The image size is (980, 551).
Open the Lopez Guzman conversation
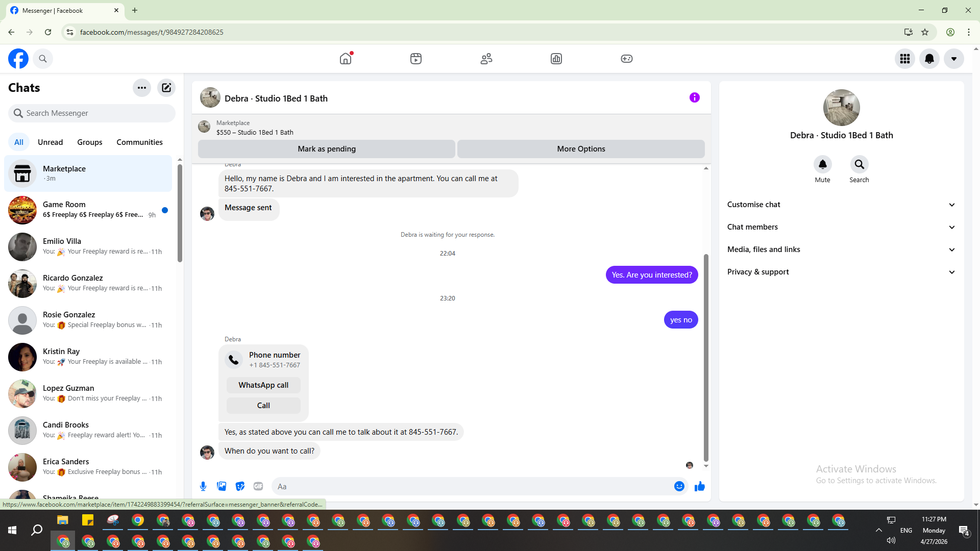tap(88, 394)
